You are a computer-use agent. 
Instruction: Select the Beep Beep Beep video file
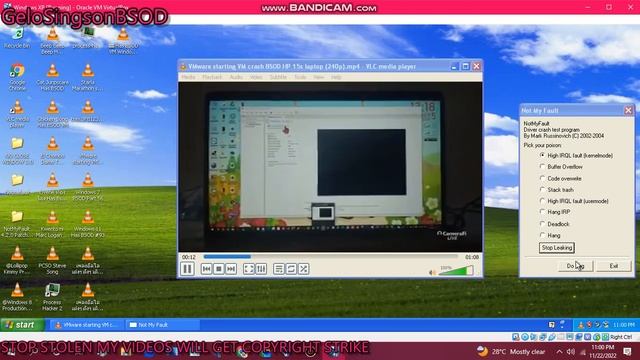click(x=52, y=40)
